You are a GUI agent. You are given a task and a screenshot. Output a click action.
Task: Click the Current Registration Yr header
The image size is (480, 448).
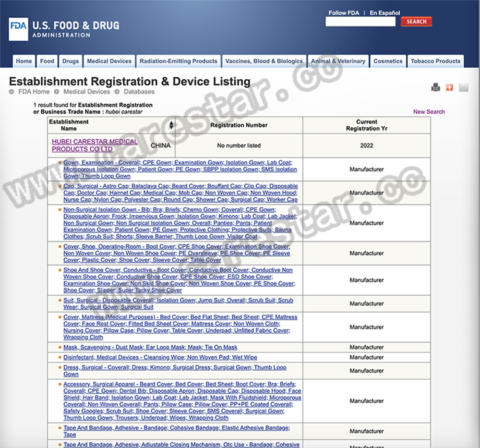tap(366, 125)
